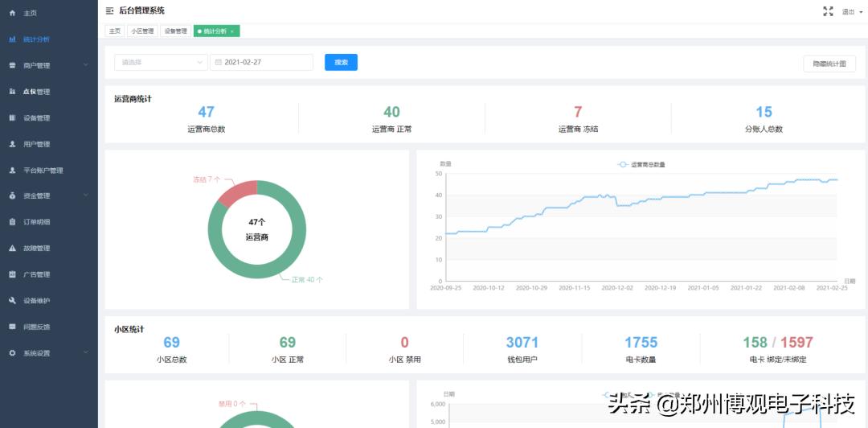Open the 请选择 dropdown selector
This screenshot has height=428, width=868.
[x=161, y=62]
